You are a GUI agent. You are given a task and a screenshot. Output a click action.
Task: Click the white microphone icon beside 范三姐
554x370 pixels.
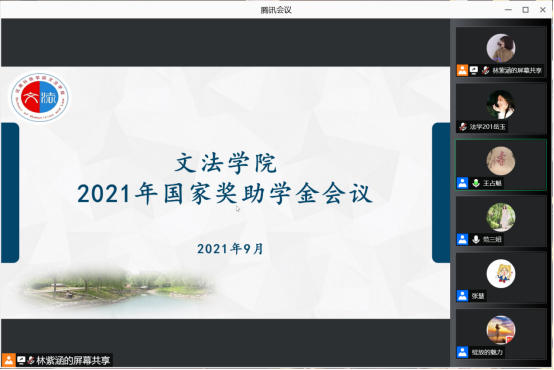[x=476, y=239]
